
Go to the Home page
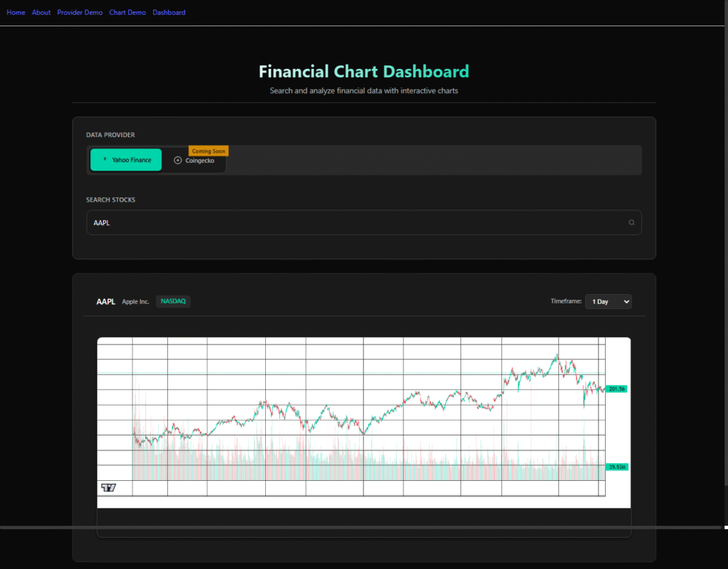pos(16,13)
